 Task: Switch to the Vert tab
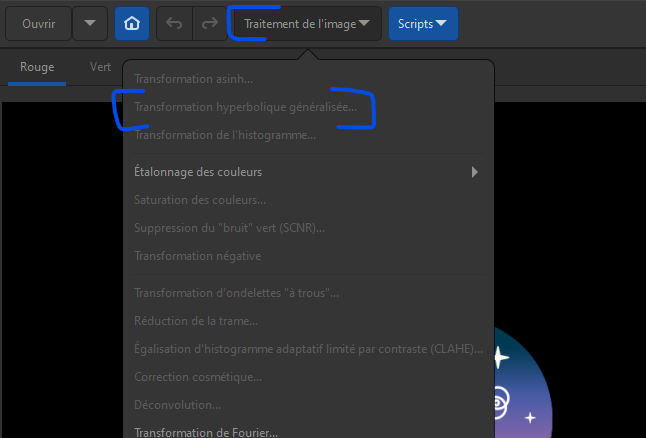pos(100,67)
